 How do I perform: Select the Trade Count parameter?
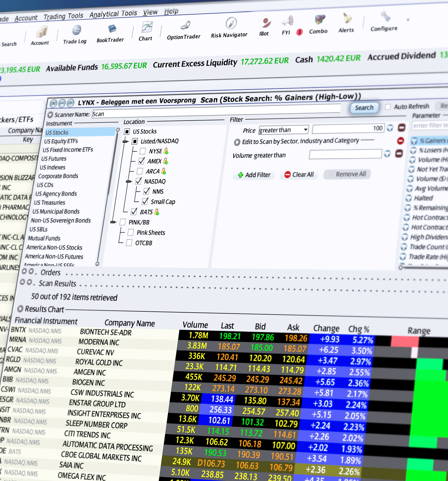[425, 247]
